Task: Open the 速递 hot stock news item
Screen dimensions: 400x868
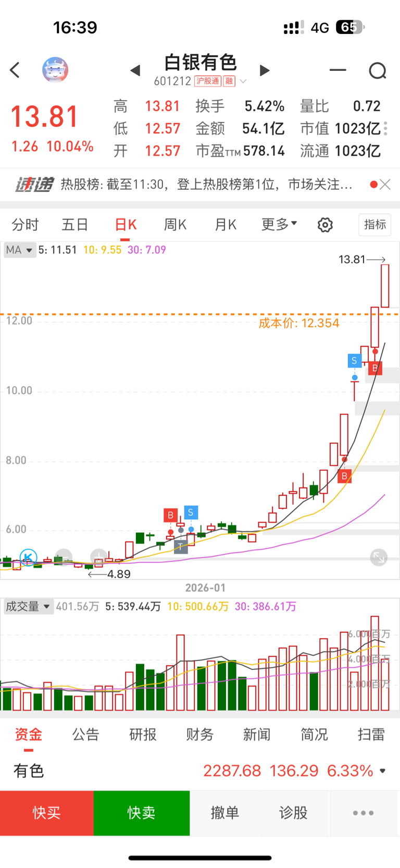Action: (207, 185)
